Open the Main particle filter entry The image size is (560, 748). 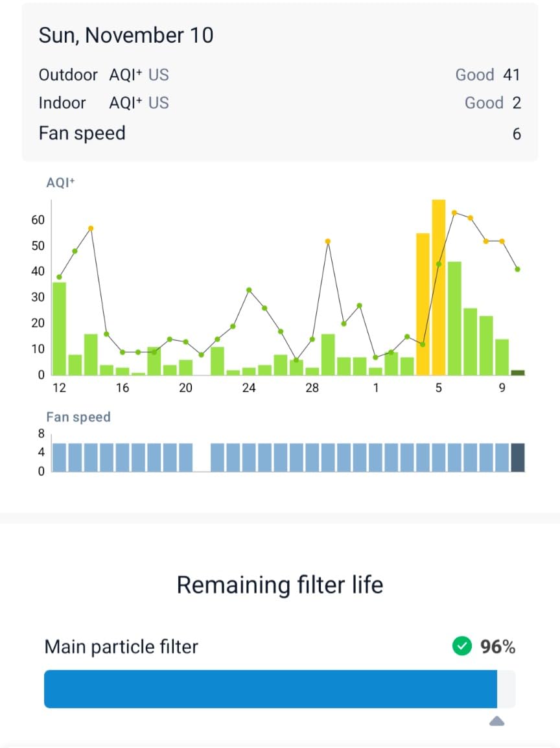click(x=121, y=646)
